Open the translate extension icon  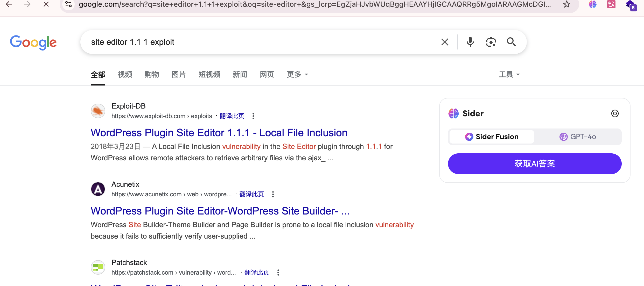[x=611, y=4]
